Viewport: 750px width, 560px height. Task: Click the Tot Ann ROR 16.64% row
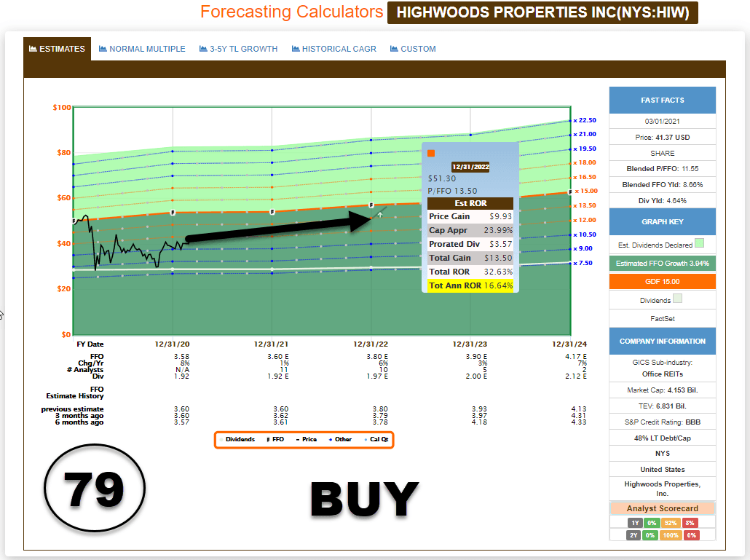click(x=470, y=285)
